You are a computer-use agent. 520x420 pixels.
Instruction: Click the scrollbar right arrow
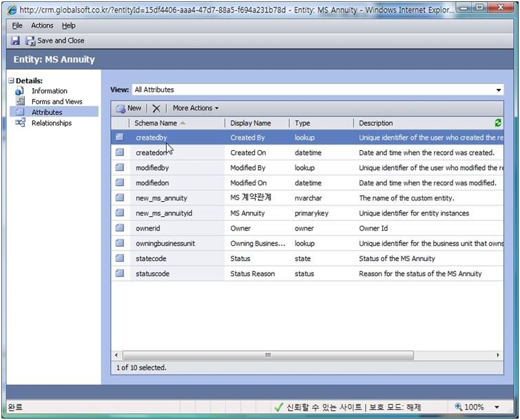pos(498,355)
